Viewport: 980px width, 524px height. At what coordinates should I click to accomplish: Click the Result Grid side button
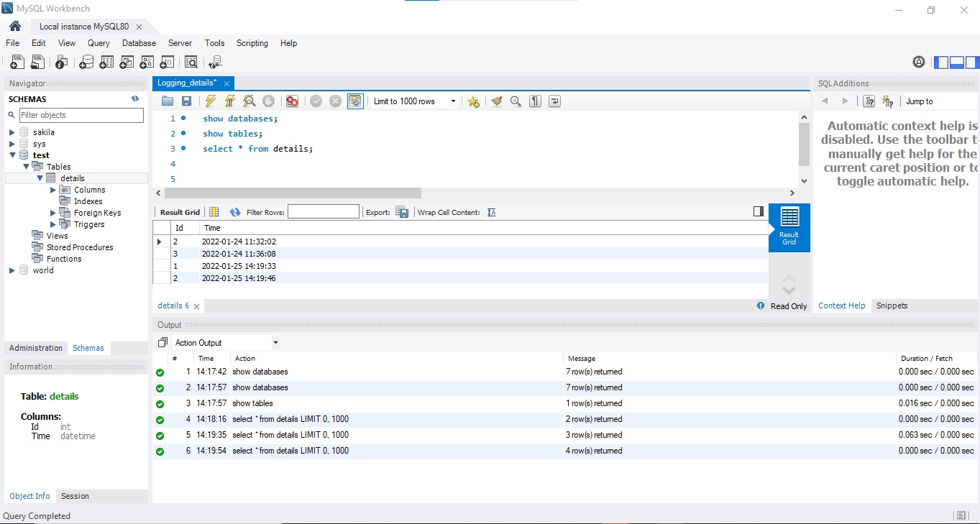tap(789, 227)
